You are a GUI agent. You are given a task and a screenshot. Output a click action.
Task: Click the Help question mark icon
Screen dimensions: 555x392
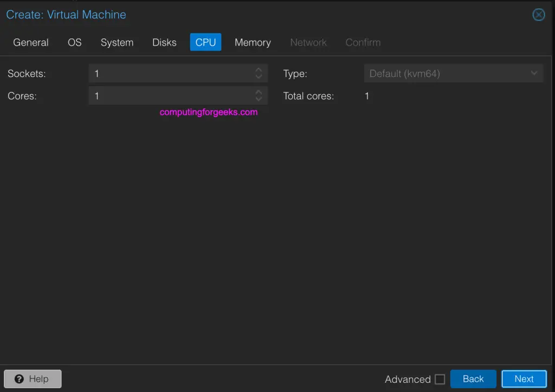pos(19,379)
